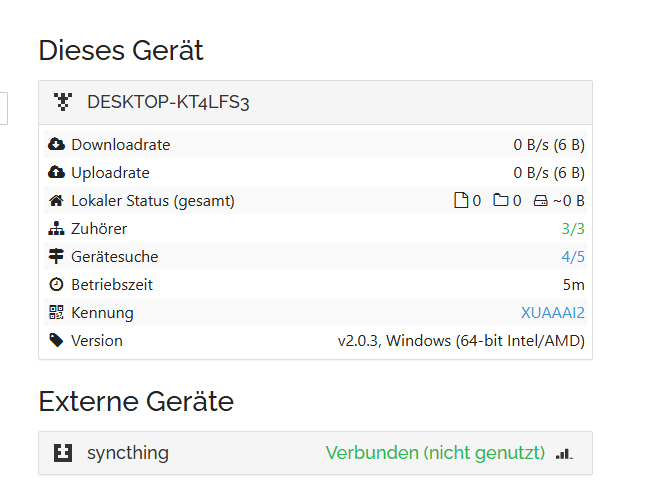Click the Zuhörer network sitemap icon
The width and height of the screenshot is (646, 493).
[x=56, y=229]
